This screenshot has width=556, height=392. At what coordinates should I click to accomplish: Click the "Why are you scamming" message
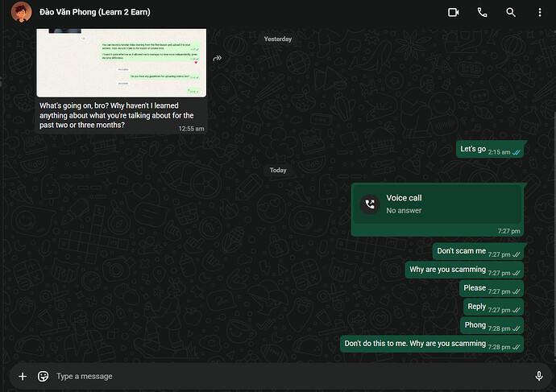[x=464, y=270]
